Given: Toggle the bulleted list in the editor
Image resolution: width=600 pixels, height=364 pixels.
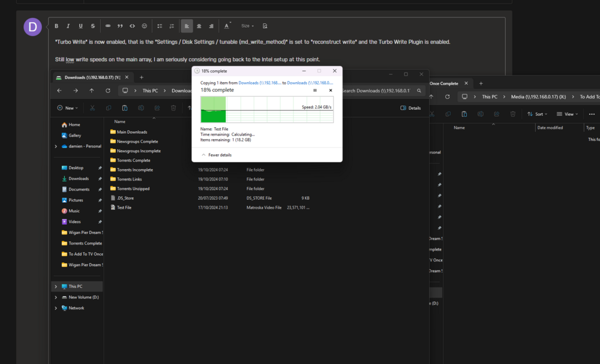Looking at the screenshot, I should click(160, 26).
